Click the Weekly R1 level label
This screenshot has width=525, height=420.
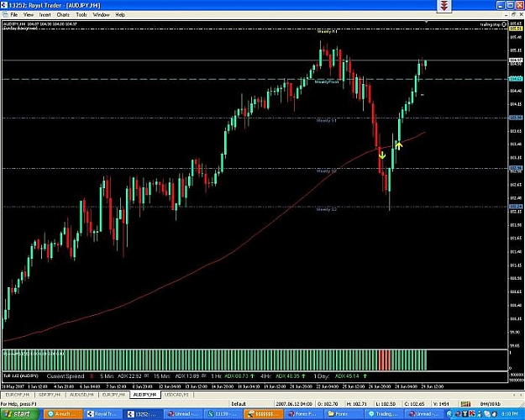click(327, 31)
